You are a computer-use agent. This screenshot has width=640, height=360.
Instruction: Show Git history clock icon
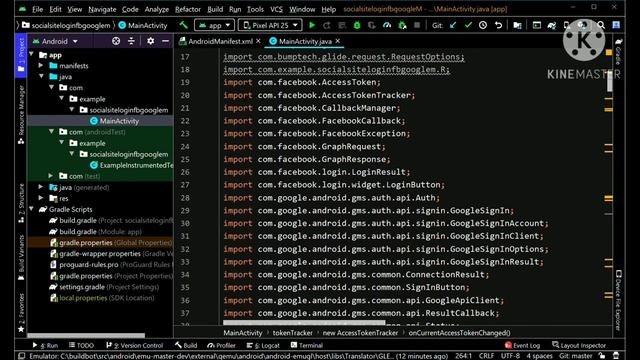483,25
